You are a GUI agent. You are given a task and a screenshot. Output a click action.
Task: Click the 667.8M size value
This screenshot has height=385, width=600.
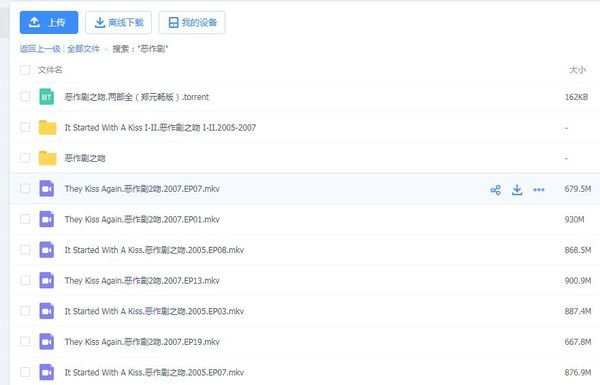click(x=578, y=342)
